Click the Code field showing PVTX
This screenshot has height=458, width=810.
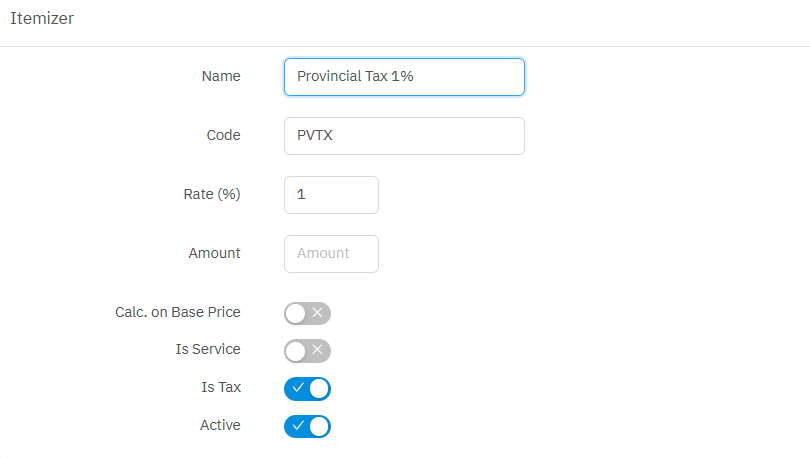(x=404, y=136)
